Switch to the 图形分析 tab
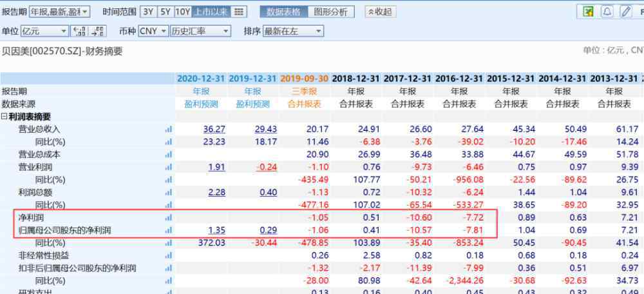Screen dimensions: 644x294 point(330,12)
